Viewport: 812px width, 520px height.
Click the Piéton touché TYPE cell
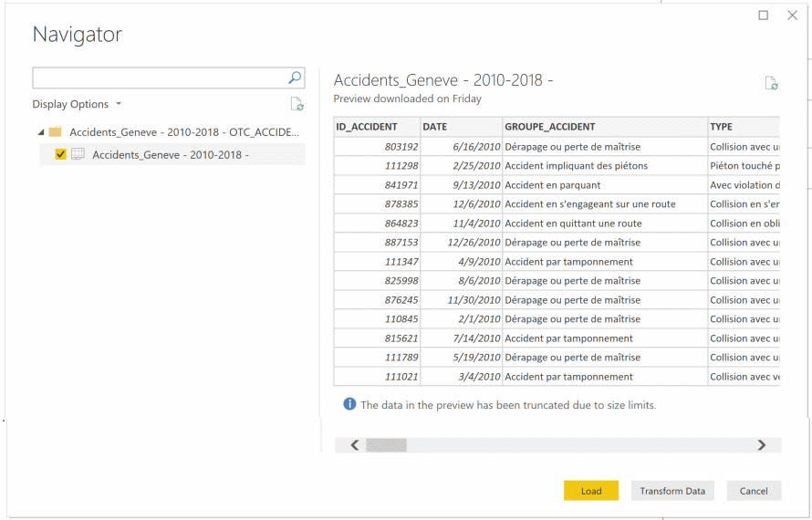744,166
